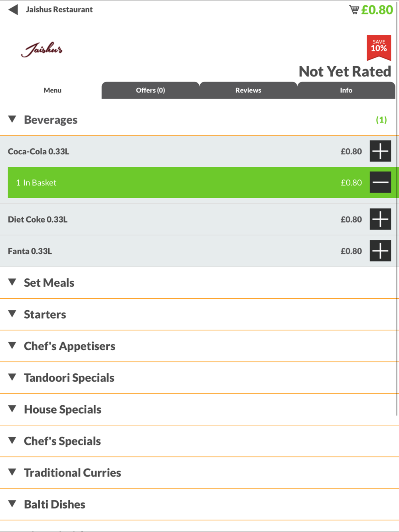Switch to the Info tab
Screen dimensions: 399x532
click(346, 90)
